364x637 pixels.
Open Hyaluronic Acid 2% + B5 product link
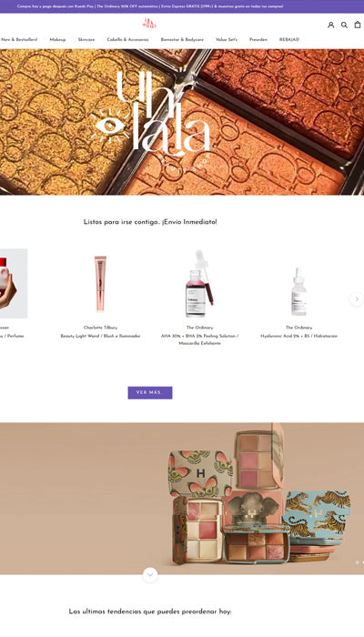[299, 336]
